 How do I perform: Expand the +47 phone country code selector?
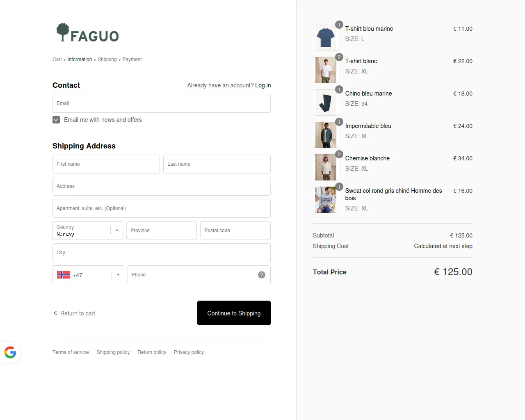click(88, 275)
